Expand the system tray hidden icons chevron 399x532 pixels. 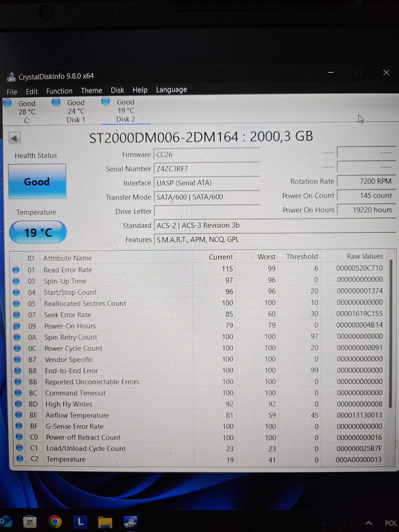click(368, 523)
